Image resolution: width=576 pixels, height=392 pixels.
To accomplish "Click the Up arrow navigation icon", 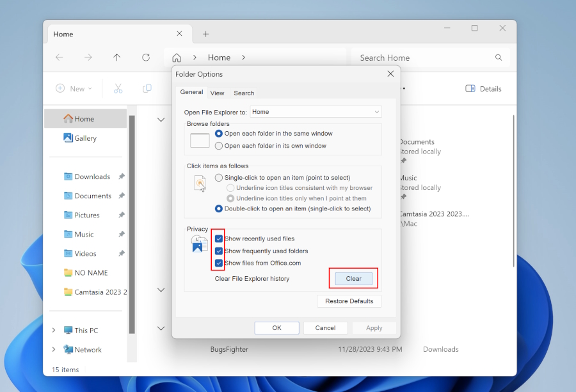I will 116,58.
